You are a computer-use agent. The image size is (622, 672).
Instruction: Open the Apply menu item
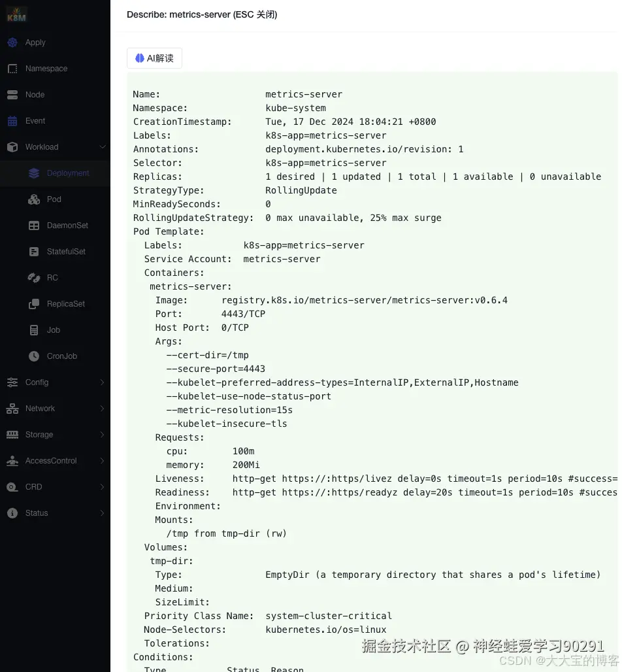35,42
